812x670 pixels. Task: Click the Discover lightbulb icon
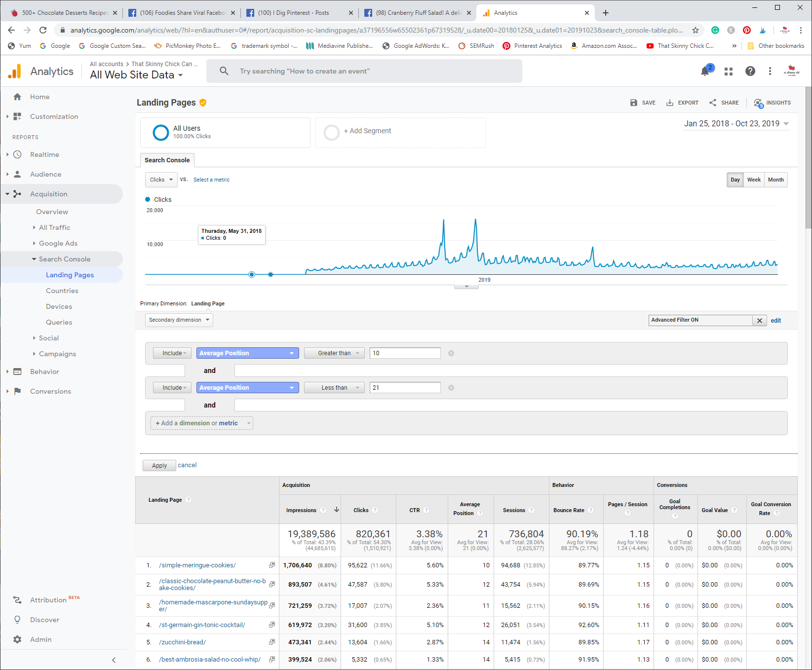[17, 620]
